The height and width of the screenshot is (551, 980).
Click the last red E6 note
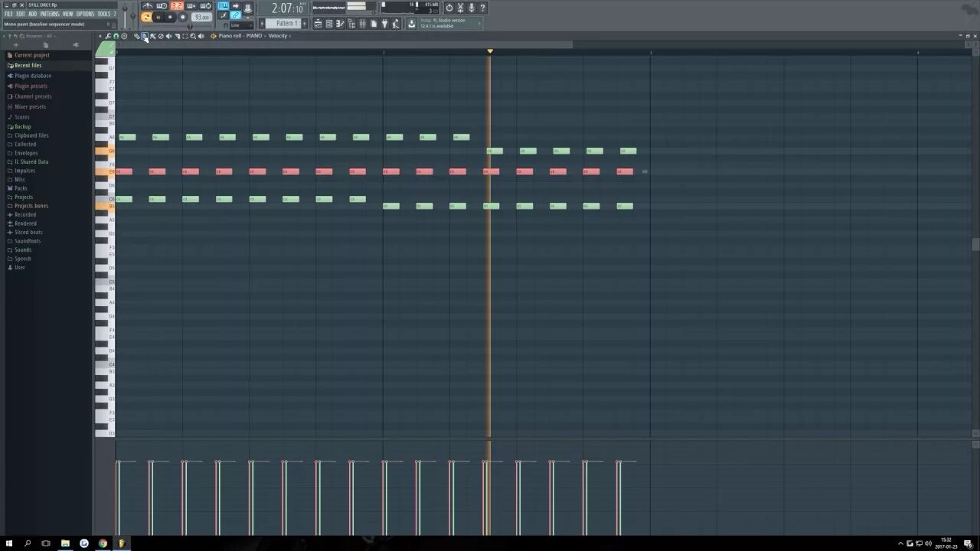(x=625, y=171)
